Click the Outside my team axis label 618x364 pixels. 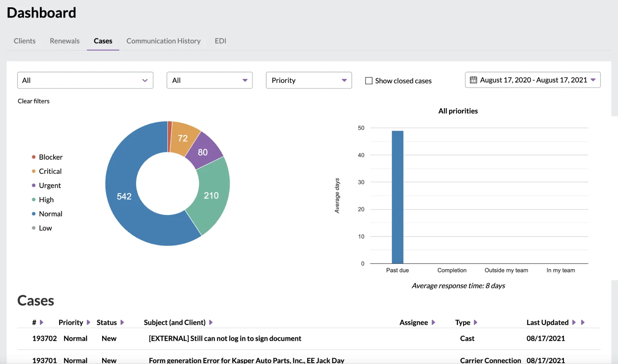click(506, 270)
